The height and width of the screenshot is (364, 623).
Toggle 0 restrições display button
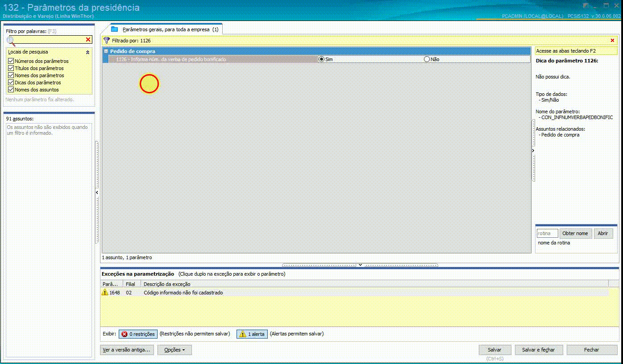tap(138, 334)
